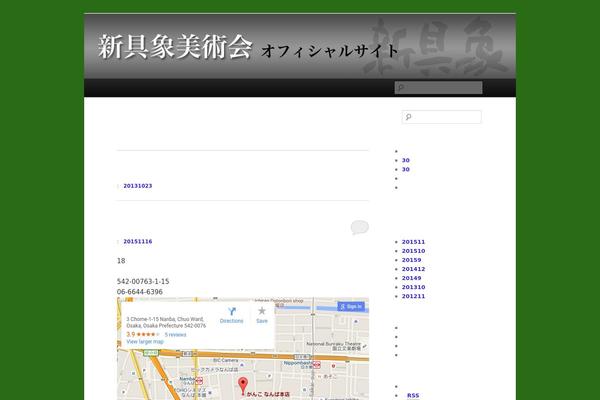Open the 20151116 post date link
Viewport: 600px width, 400px height.
(x=138, y=242)
